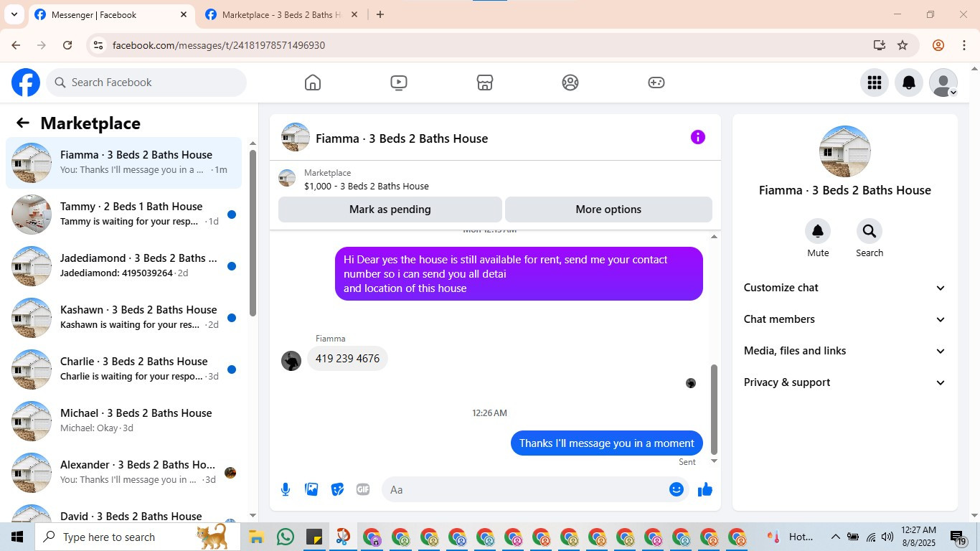Click chat header Fiamma 3 Beds 2 Baths House
Viewport: 980px width, 551px height.
point(402,138)
